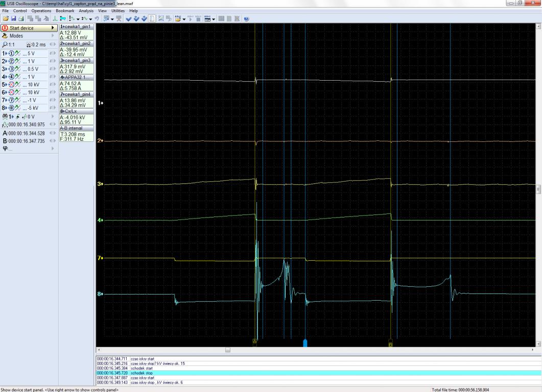This screenshot has width=542, height=392.
Task: Click the 0.2 ms time base value
Action: pos(39,44)
